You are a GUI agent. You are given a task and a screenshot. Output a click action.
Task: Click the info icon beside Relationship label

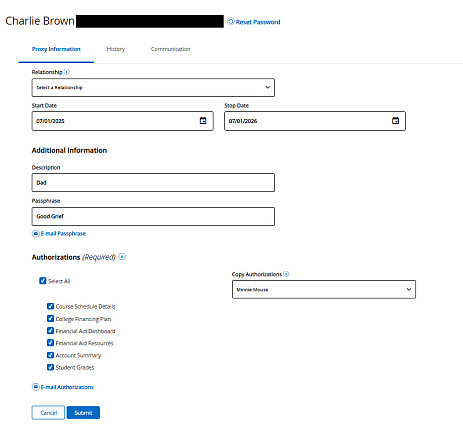tap(67, 72)
